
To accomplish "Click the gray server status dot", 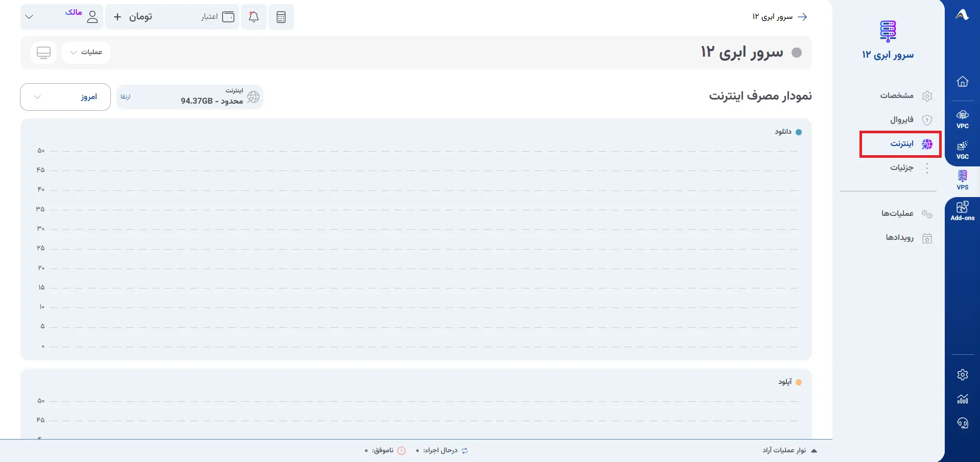I will [x=796, y=53].
